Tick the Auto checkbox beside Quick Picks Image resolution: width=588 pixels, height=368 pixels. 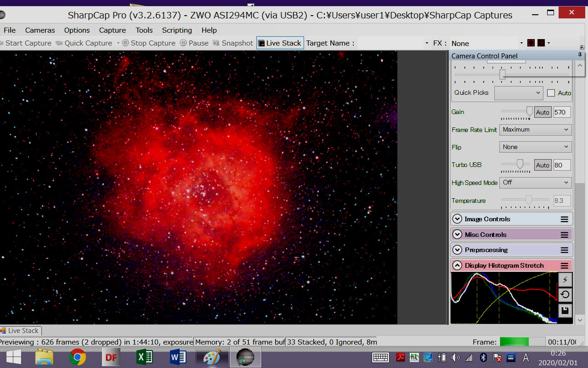click(x=551, y=93)
